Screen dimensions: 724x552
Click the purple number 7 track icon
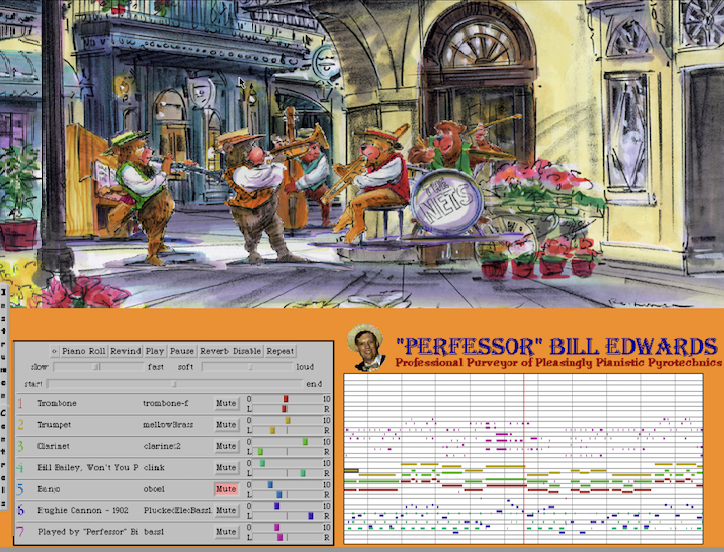(19, 533)
